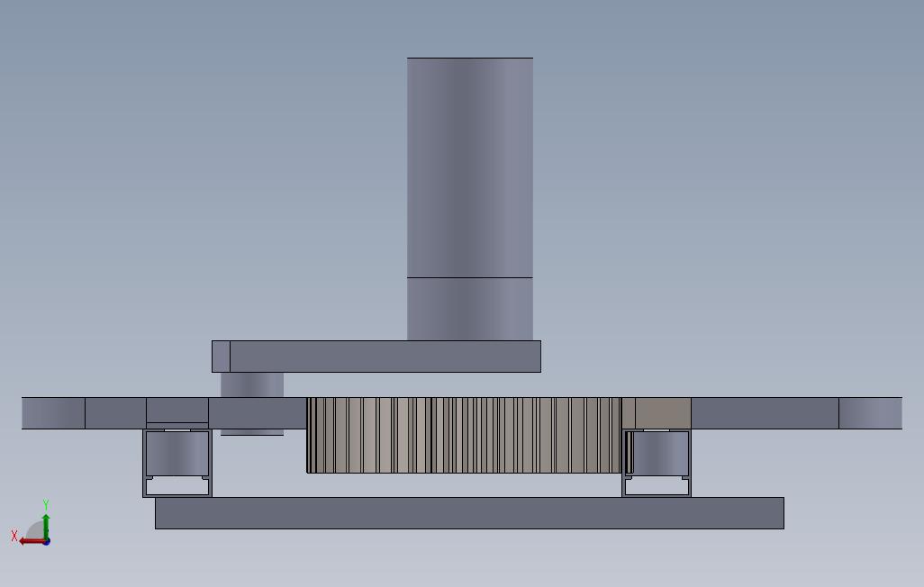This screenshot has height=587, width=924.
Task: Select the mounting plate under the cylinder
Action: click(376, 357)
